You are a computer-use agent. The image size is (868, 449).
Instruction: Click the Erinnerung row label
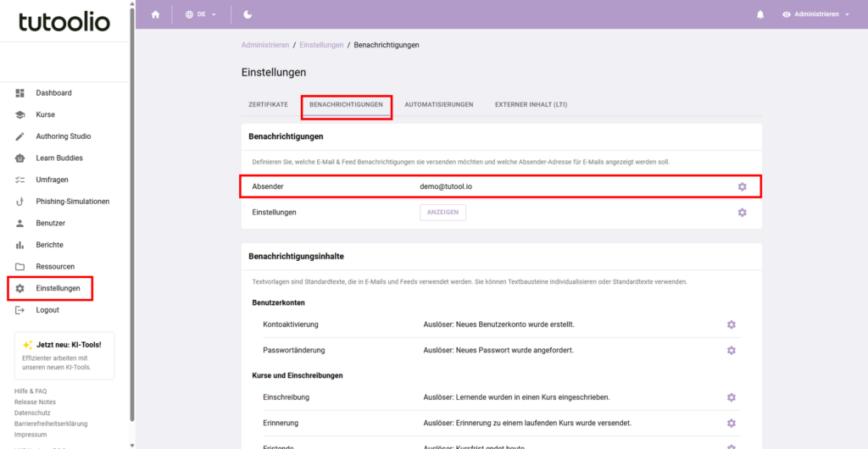(281, 424)
